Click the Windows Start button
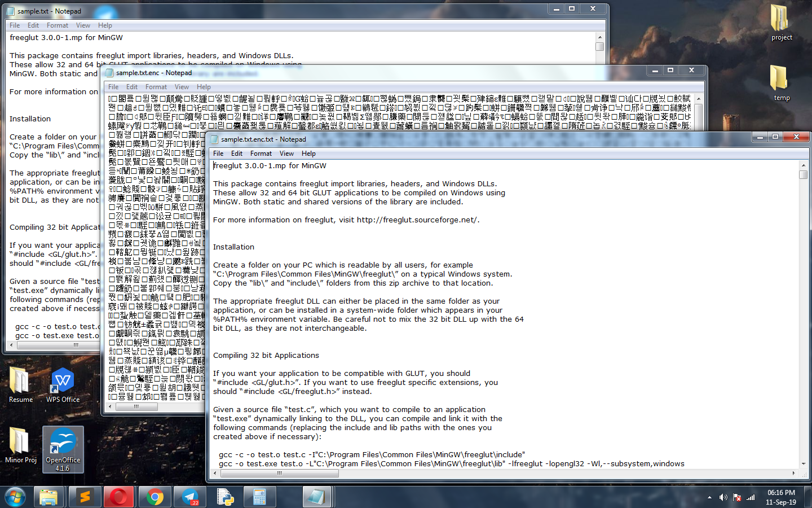Image resolution: width=812 pixels, height=508 pixels. pyautogui.click(x=15, y=497)
